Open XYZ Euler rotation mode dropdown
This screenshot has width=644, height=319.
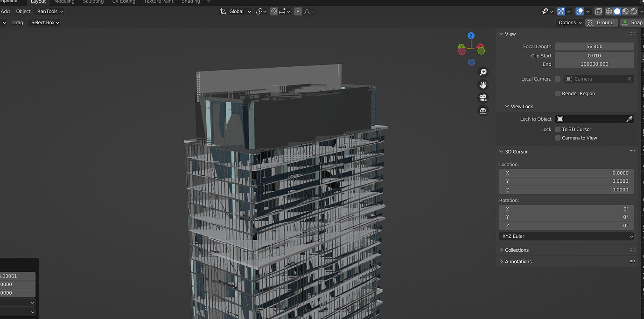pos(567,236)
